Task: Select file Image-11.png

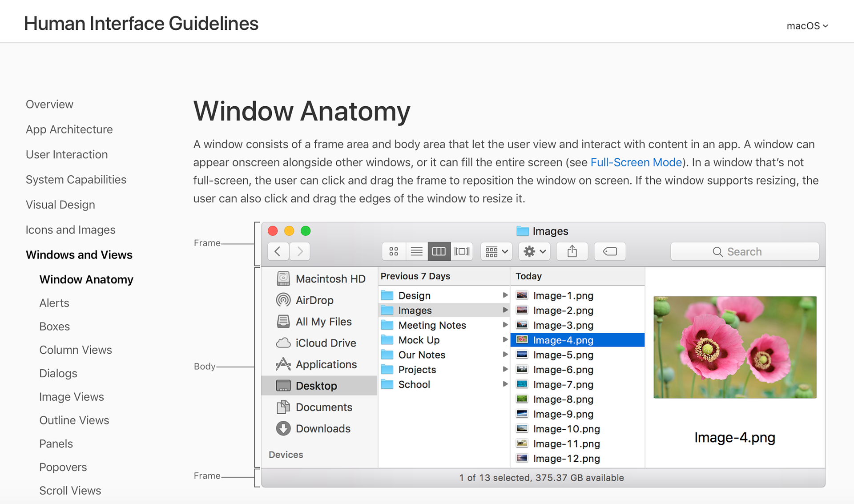Action: click(577, 444)
